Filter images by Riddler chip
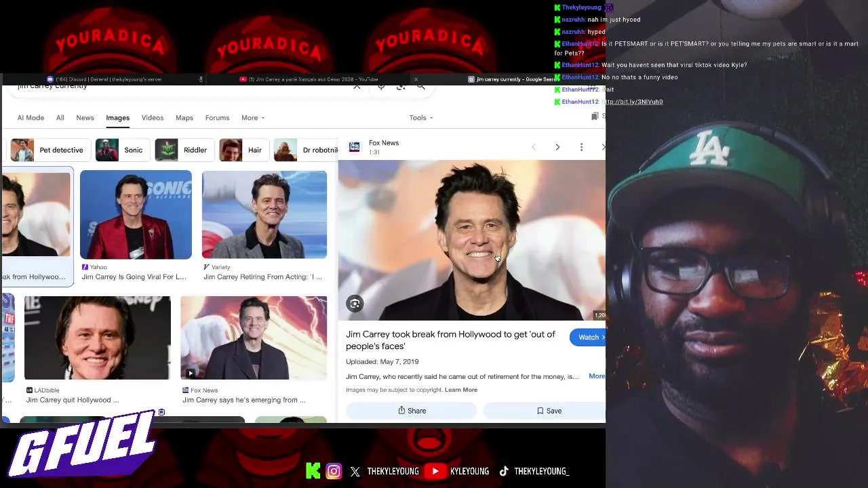Screen dimensions: 868x488 tap(183, 150)
